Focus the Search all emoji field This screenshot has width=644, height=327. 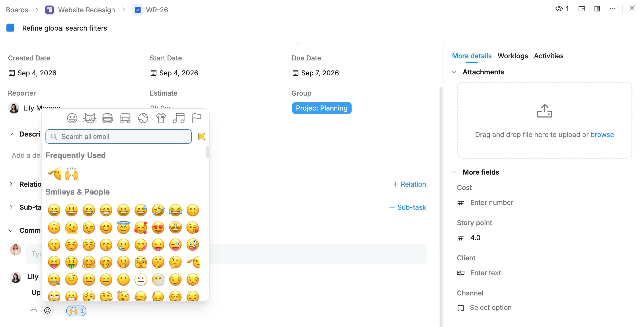point(118,136)
